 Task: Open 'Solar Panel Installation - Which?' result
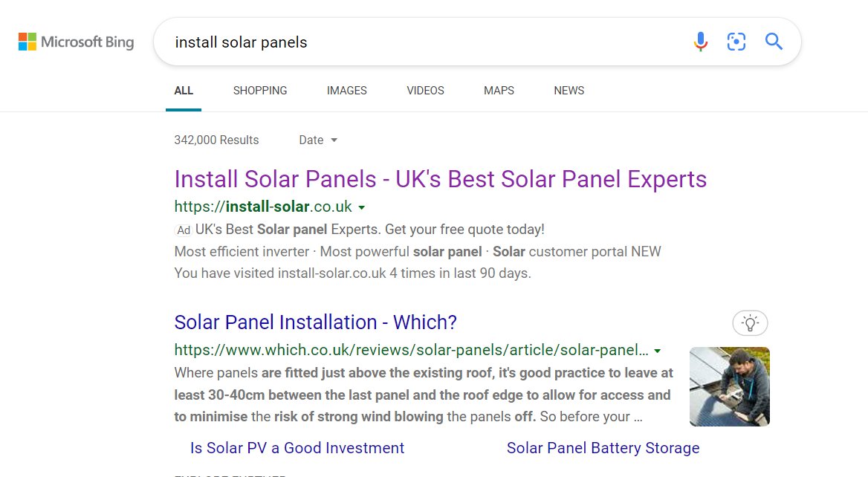316,322
